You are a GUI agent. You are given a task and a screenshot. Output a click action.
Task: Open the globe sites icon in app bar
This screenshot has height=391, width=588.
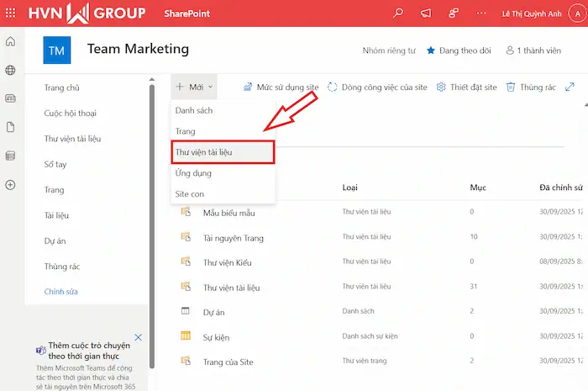click(10, 71)
